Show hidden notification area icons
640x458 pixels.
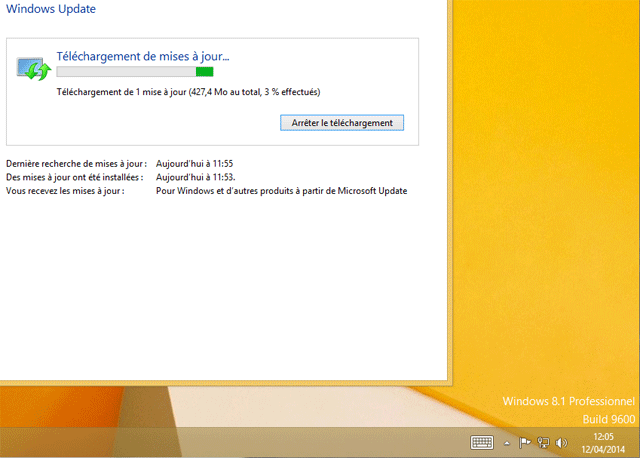coord(506,442)
